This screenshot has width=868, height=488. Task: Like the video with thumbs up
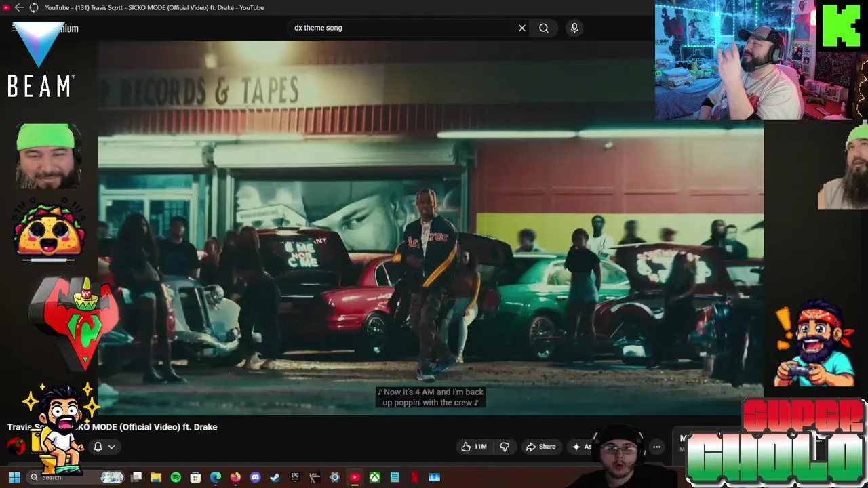(x=475, y=447)
